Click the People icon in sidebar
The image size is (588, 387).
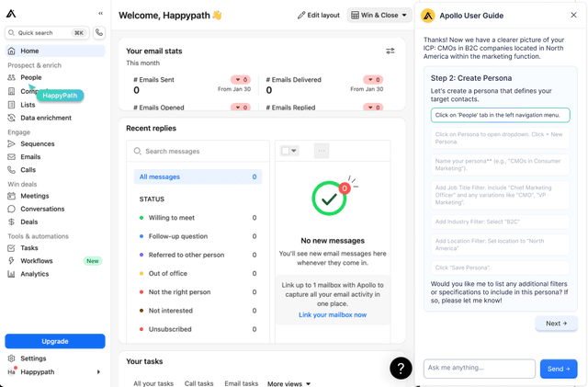12,77
